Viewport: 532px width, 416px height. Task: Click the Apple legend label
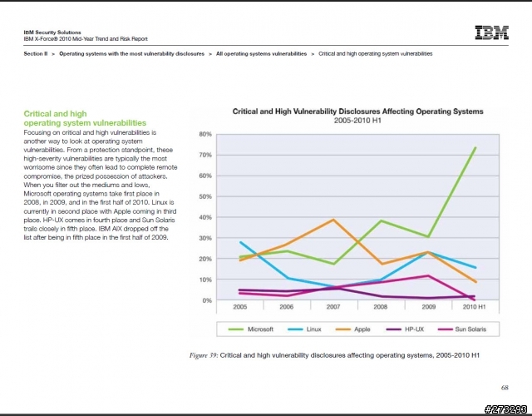coord(362,329)
